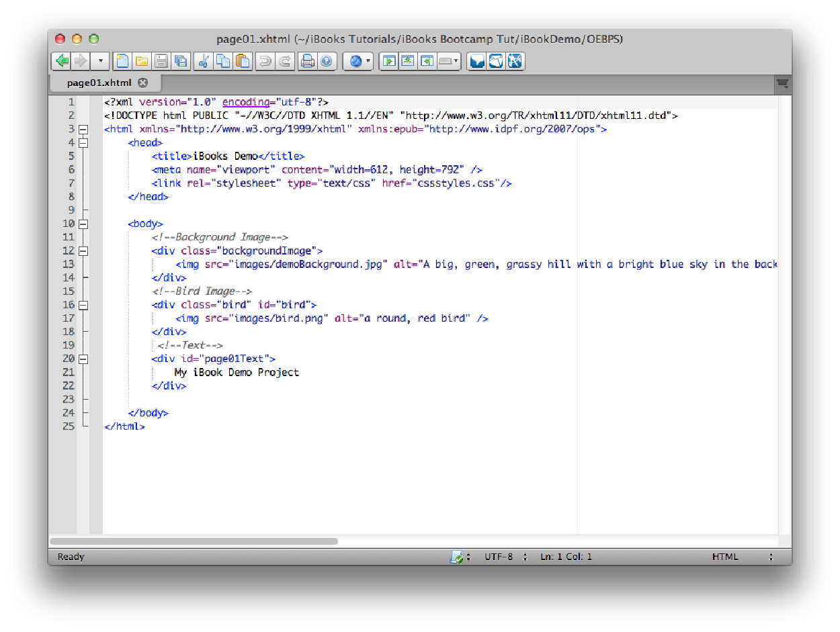
Task: Preview in browser with globe icon
Action: [355, 61]
